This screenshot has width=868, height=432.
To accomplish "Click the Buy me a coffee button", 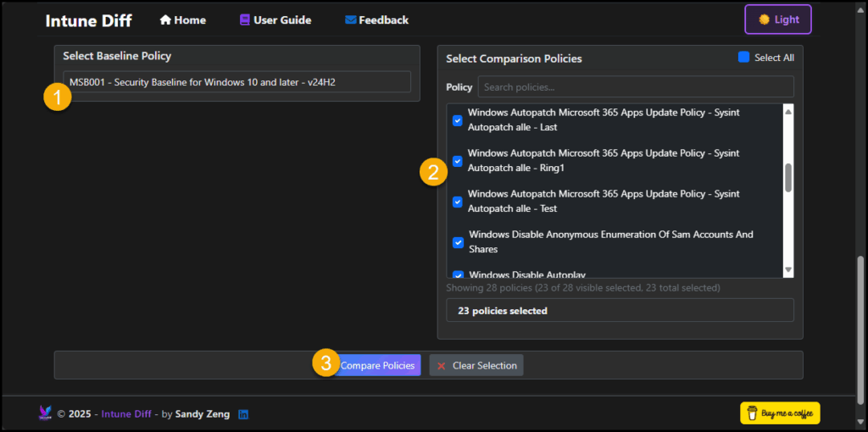I will point(780,413).
